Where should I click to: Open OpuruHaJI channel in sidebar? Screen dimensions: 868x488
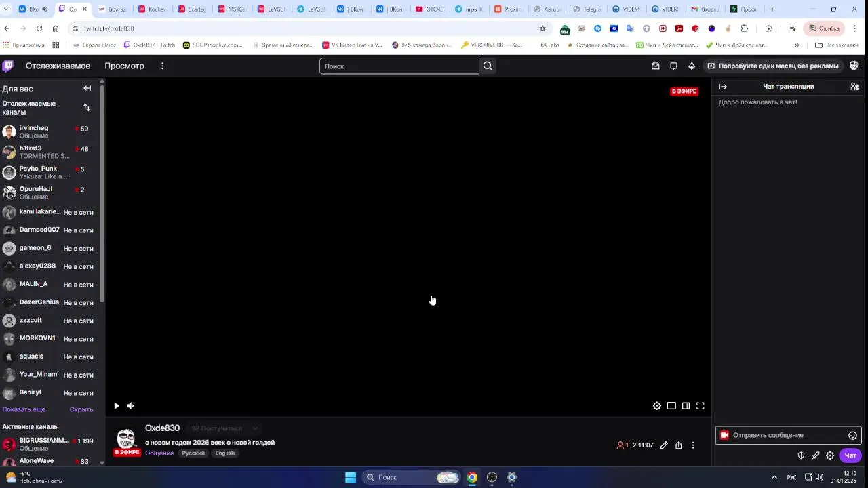[x=51, y=192]
